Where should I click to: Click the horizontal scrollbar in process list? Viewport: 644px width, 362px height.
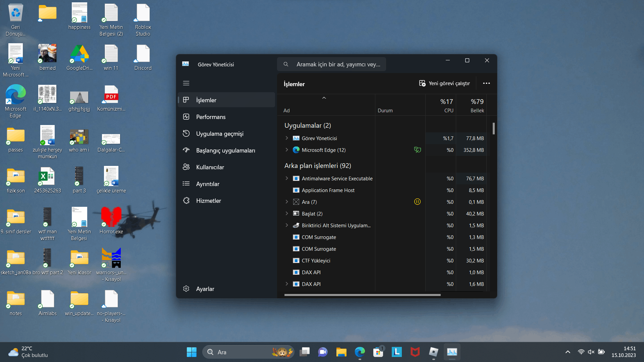(x=362, y=295)
